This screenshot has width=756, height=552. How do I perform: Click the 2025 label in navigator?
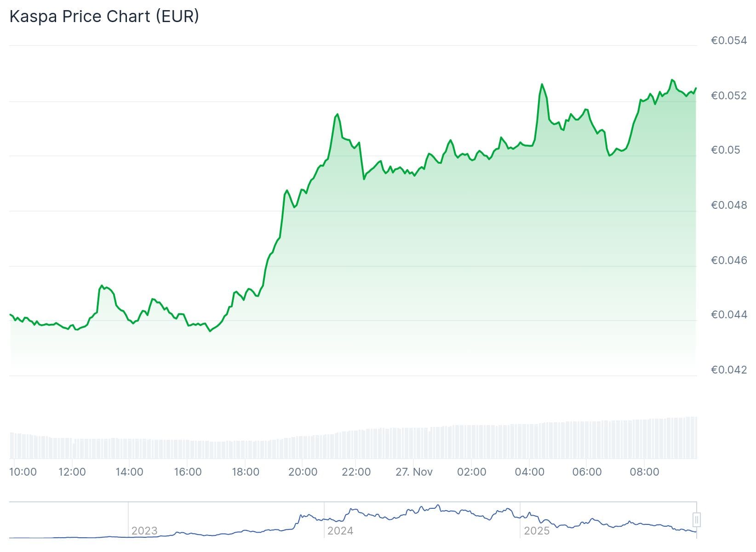536,531
